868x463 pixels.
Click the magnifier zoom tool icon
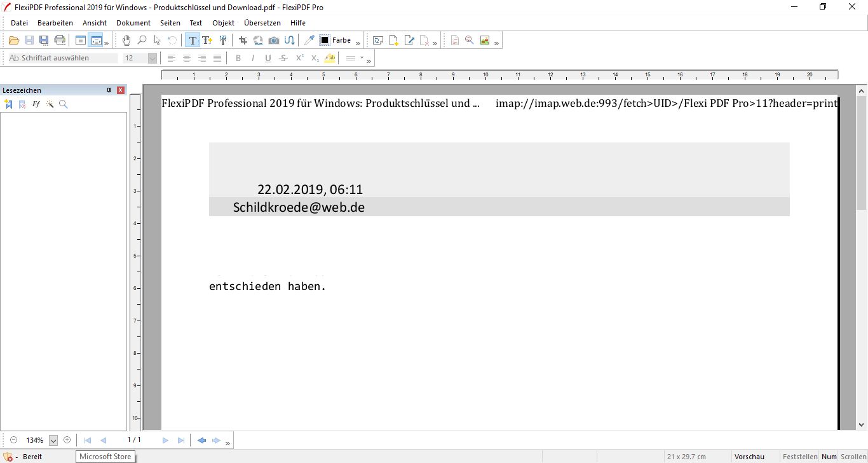point(142,40)
